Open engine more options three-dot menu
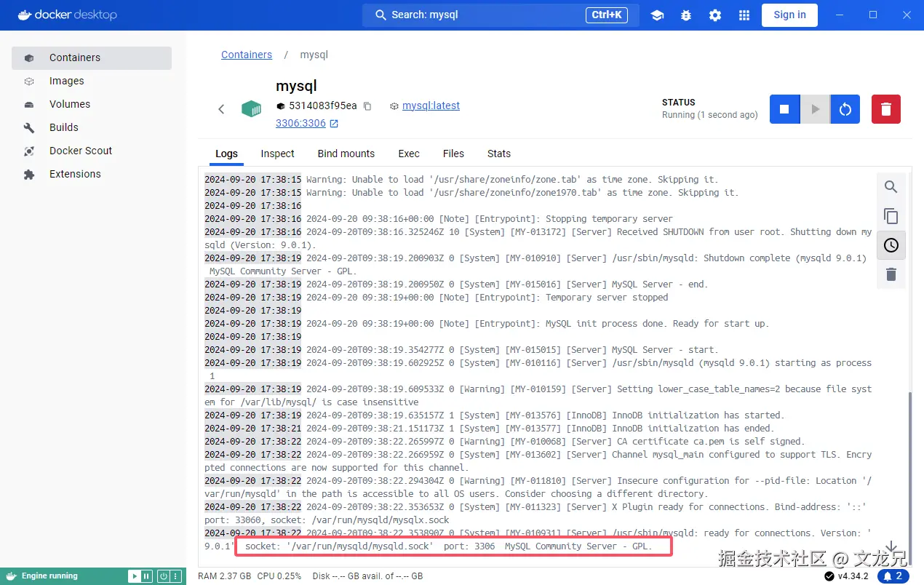924x585 pixels. [175, 576]
